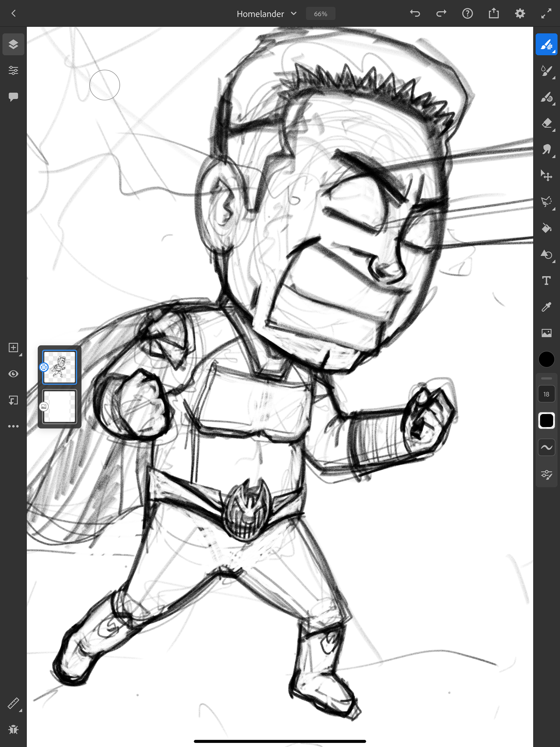Open the three-dots layer actions menu
The width and height of the screenshot is (560, 747).
point(13,426)
